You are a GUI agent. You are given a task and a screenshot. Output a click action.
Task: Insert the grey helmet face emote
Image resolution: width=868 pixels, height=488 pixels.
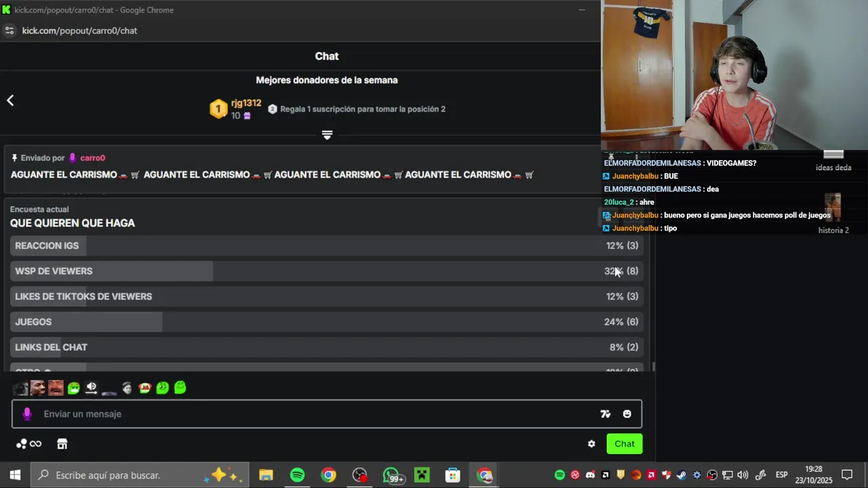pyautogui.click(x=127, y=388)
